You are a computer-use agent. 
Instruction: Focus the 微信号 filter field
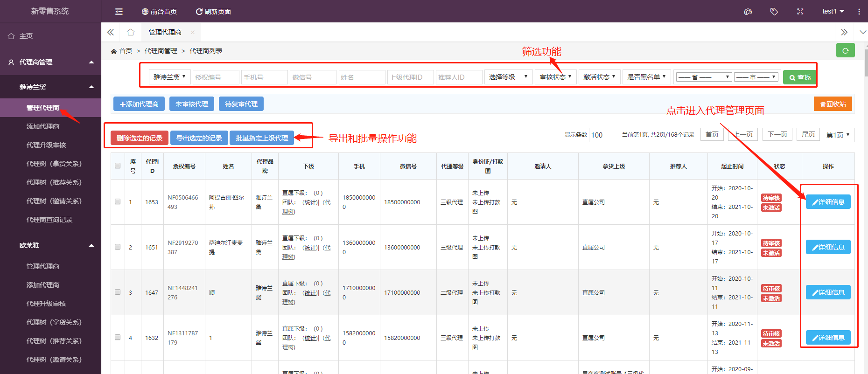tap(313, 77)
